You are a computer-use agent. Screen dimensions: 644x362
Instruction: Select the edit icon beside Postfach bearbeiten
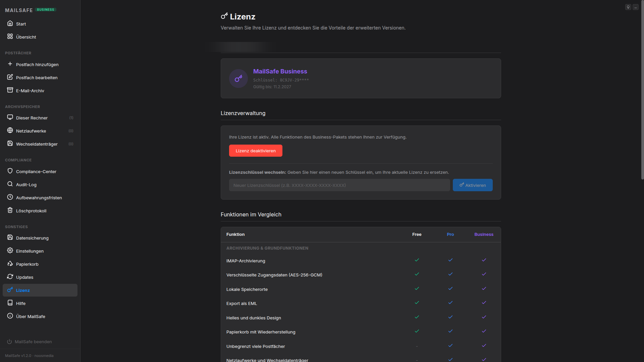pyautogui.click(x=10, y=77)
